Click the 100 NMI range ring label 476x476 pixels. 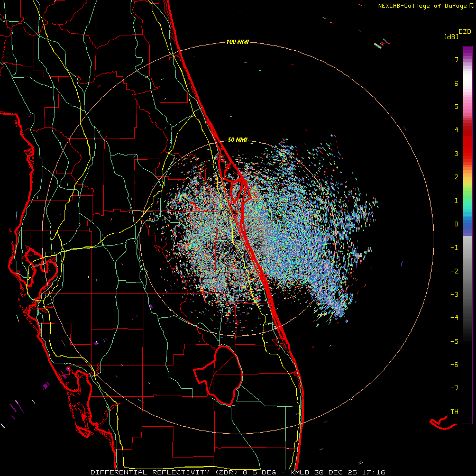pos(237,42)
